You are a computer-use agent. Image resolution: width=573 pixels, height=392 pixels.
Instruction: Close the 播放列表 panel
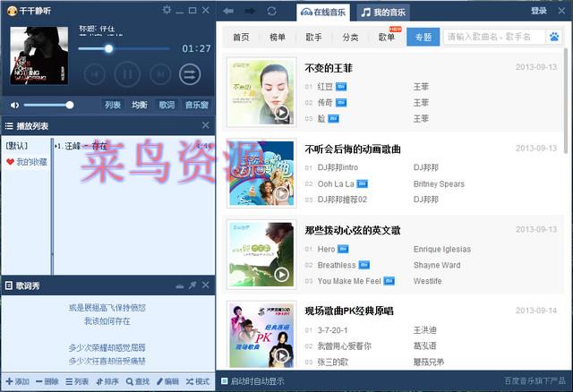[x=206, y=125]
